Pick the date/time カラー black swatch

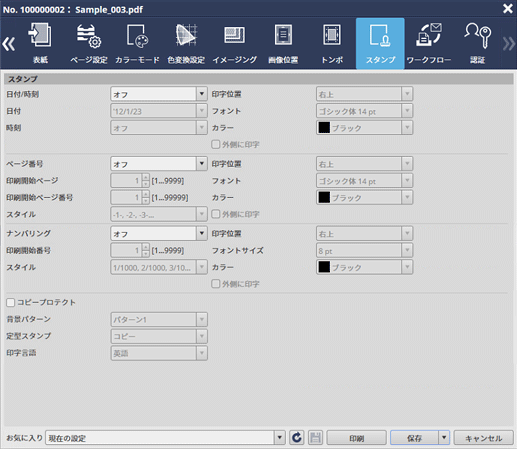pos(324,128)
